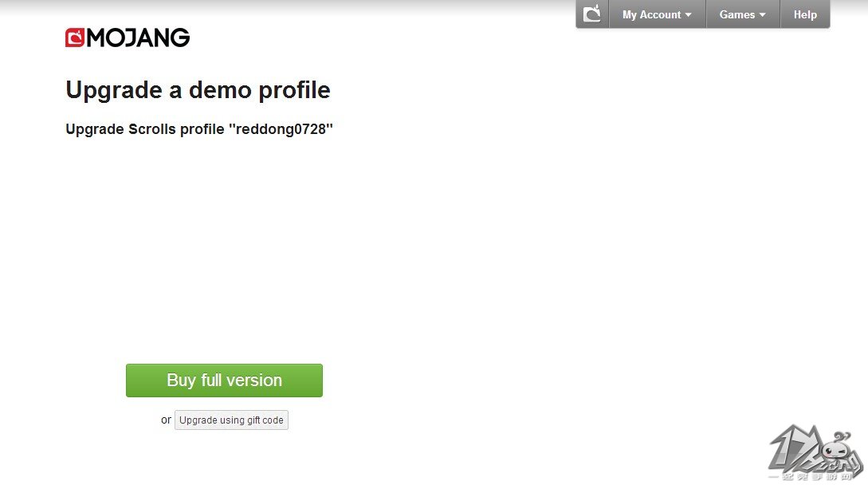Viewport: 868px width, 485px height.
Task: Open the My Account menu
Action: pyautogui.click(x=651, y=15)
